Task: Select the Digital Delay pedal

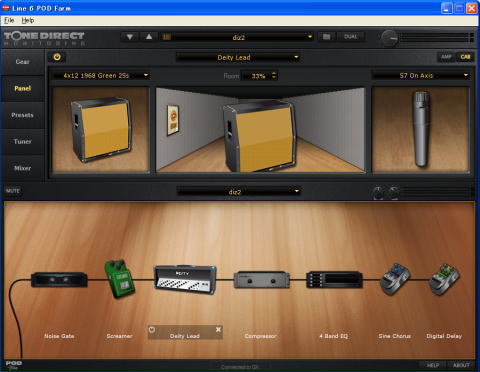Action: coord(445,279)
